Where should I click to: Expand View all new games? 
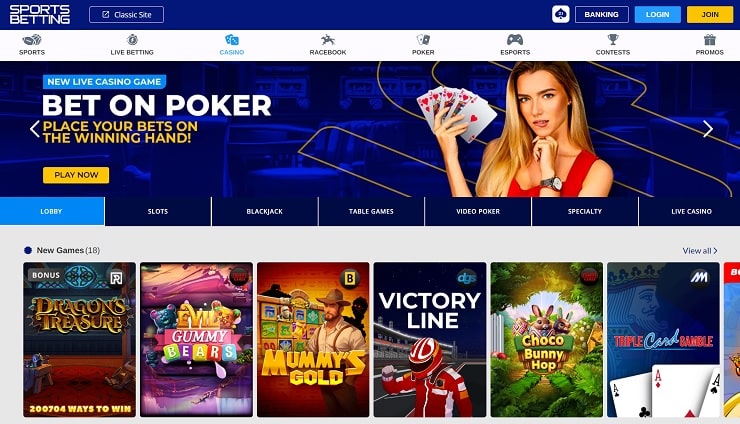coord(700,251)
